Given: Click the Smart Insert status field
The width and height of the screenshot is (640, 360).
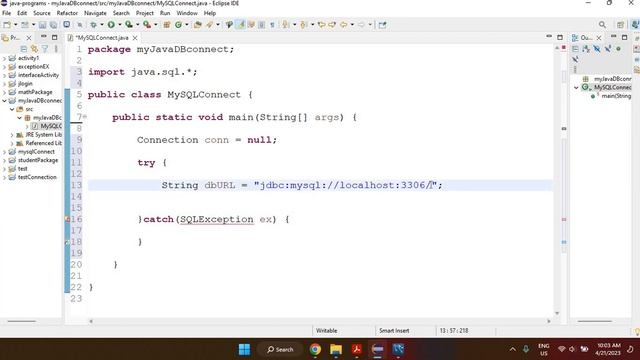Looking at the screenshot, I should [x=394, y=331].
